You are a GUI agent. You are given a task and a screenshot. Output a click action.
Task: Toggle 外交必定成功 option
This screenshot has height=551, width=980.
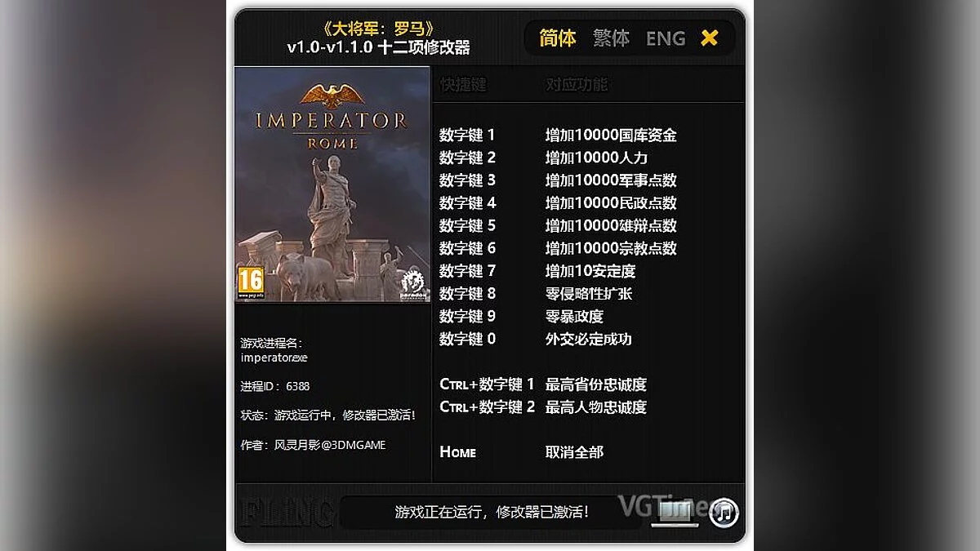[589, 339]
